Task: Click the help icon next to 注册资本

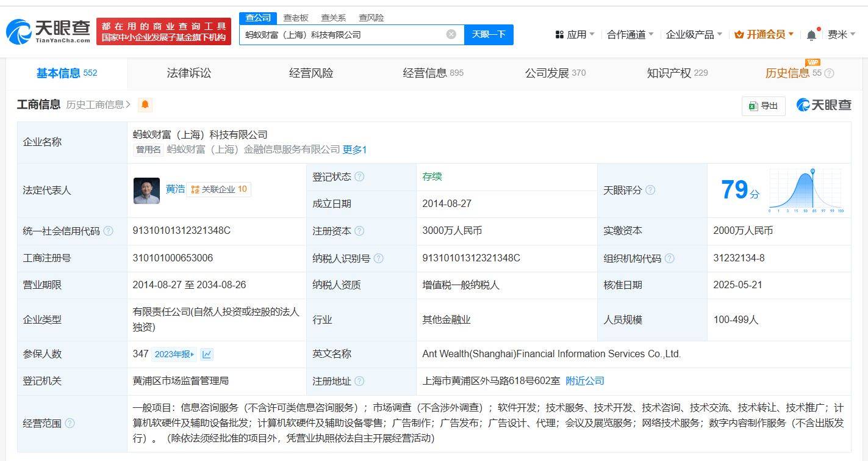Action: point(359,231)
